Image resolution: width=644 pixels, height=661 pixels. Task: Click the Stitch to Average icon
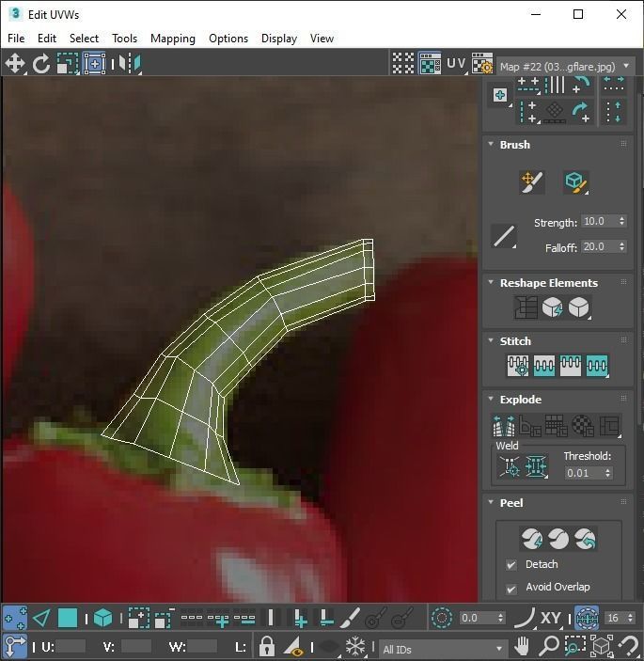point(543,365)
